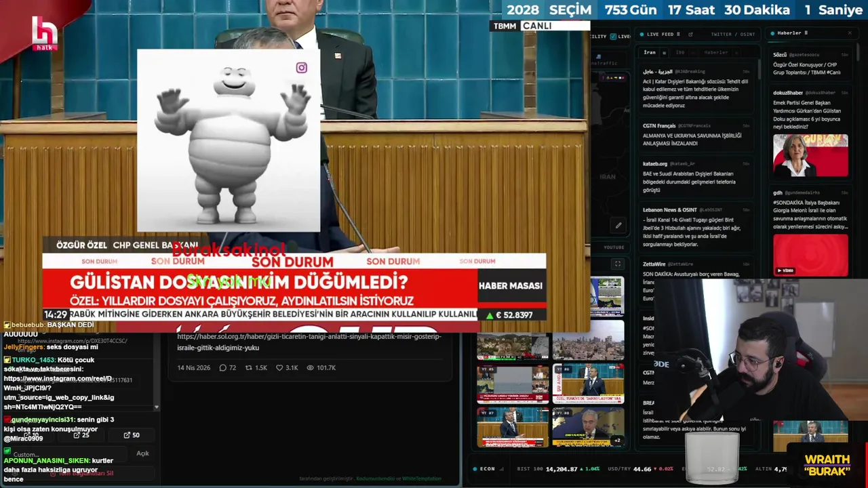Click the Açık button

click(142, 453)
